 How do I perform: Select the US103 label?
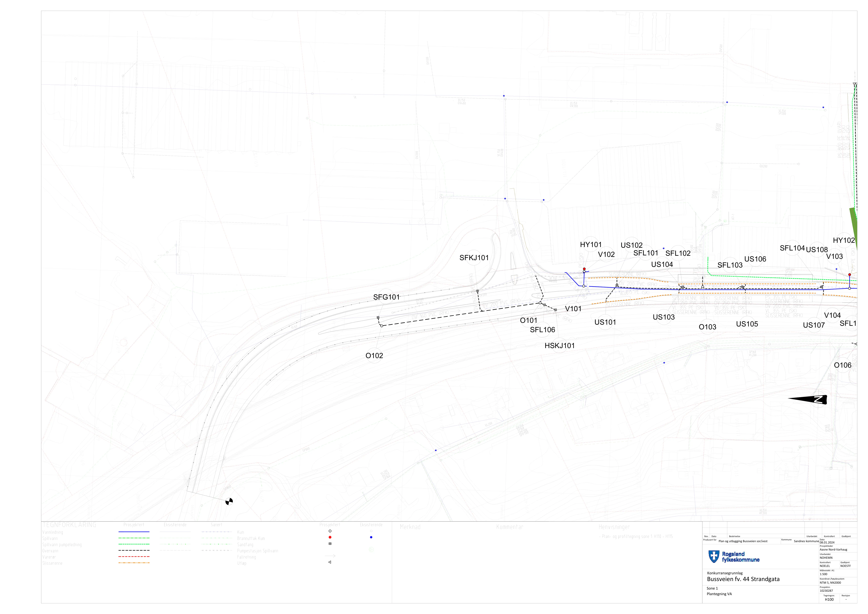pos(664,317)
